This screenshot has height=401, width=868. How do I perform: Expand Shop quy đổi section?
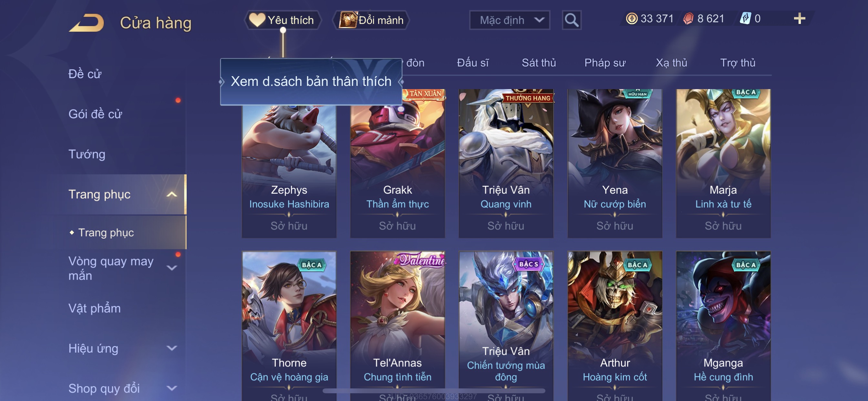click(x=172, y=388)
